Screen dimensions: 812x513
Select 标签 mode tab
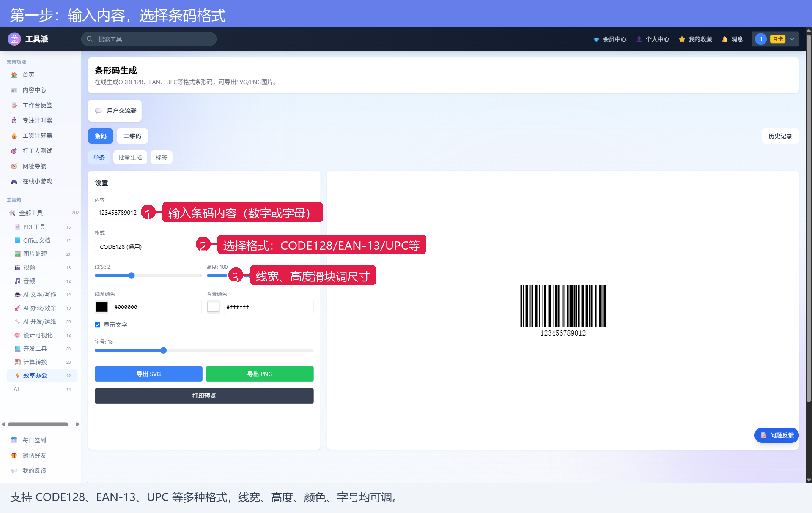coord(162,158)
